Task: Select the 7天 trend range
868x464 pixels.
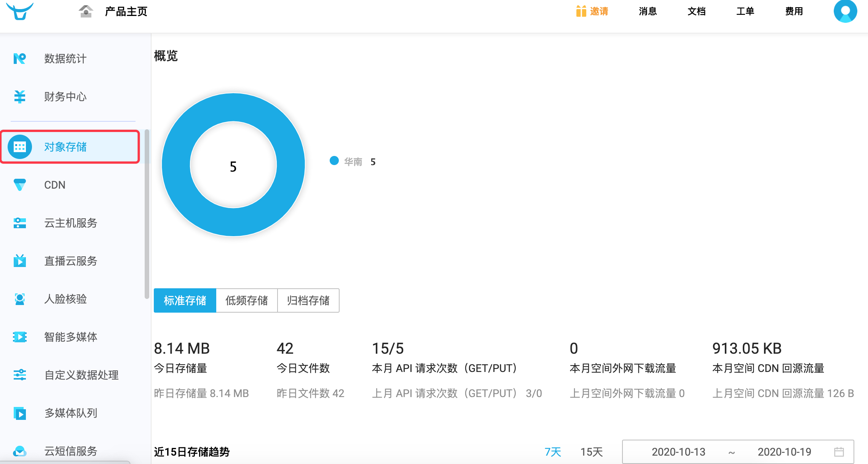Action: [553, 452]
